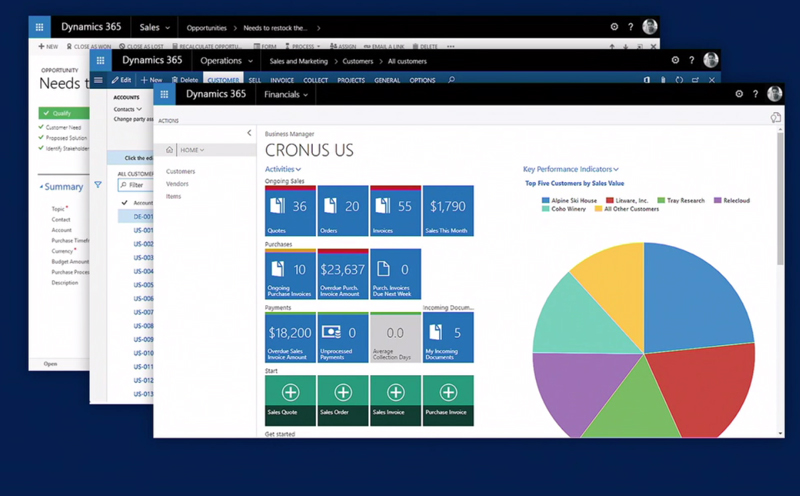The width and height of the screenshot is (800, 496).
Task: Click the Litware, Inc. legend swatch
Action: pyautogui.click(x=610, y=201)
